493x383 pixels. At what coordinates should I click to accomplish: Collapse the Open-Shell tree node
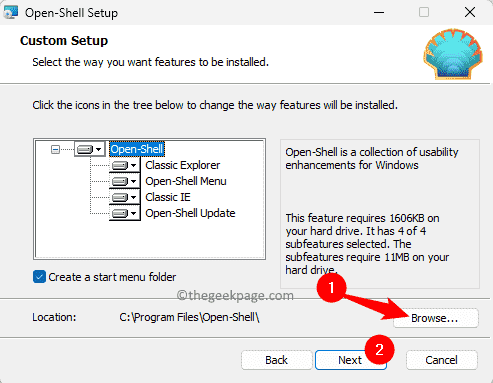pyautogui.click(x=55, y=149)
